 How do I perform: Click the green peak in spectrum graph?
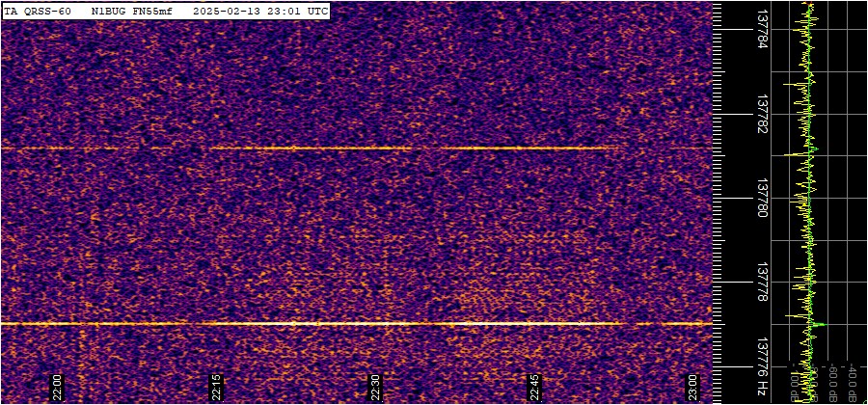pyautogui.click(x=819, y=326)
